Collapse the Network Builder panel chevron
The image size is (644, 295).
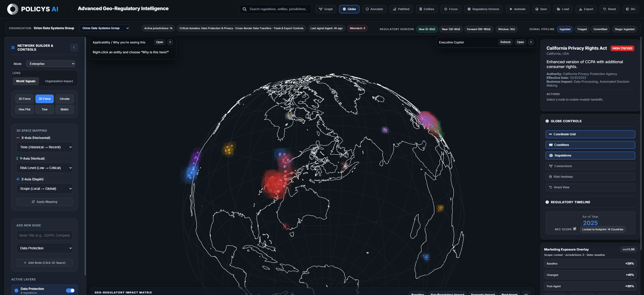tap(74, 47)
